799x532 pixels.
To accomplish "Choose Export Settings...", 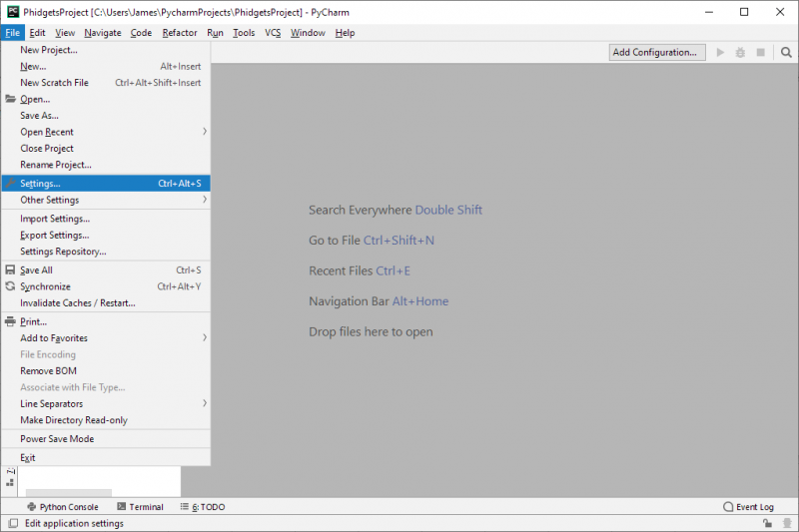I will point(106,235).
